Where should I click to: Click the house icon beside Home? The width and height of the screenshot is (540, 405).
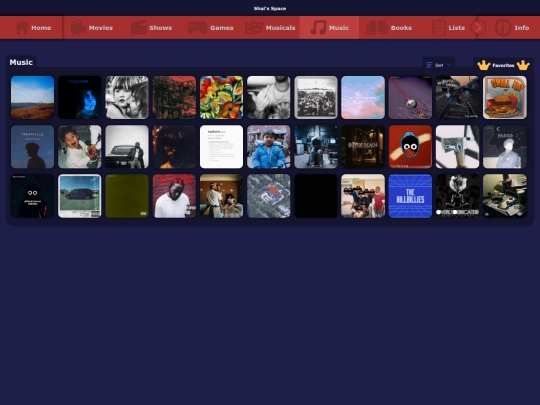click(x=22, y=28)
